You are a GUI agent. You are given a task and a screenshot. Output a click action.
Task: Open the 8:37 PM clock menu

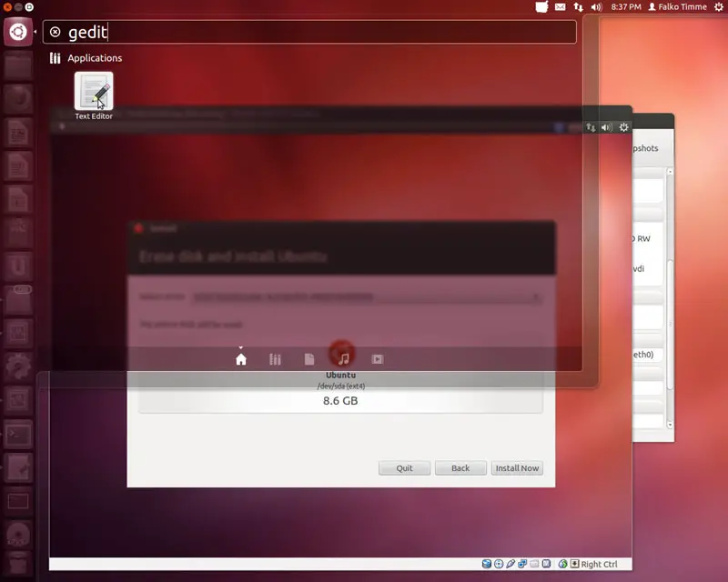626,7
